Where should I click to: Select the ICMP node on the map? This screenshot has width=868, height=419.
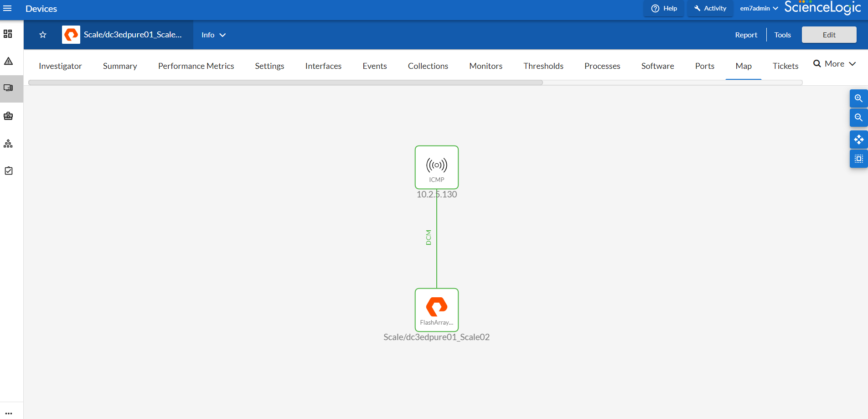(437, 167)
